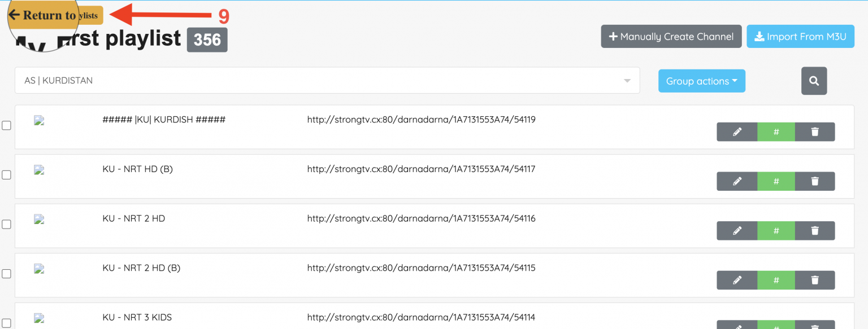Click the KU - NRT 2 HD stream URL
Screen dimensions: 868x329
[x=421, y=218]
